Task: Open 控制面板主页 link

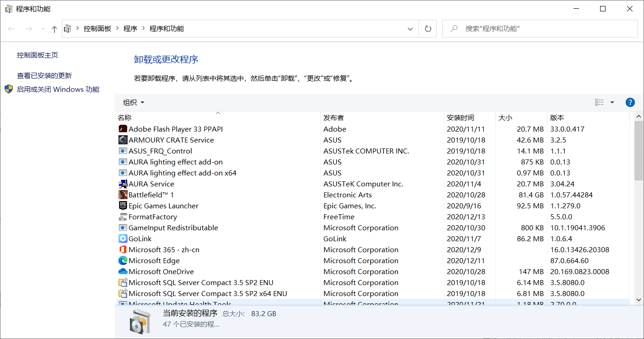Action: pos(38,55)
